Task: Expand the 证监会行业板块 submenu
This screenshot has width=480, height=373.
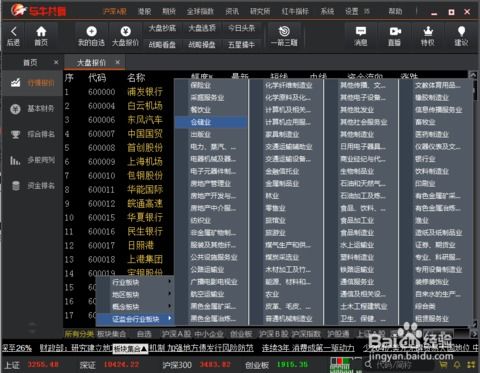Action: coord(135,319)
